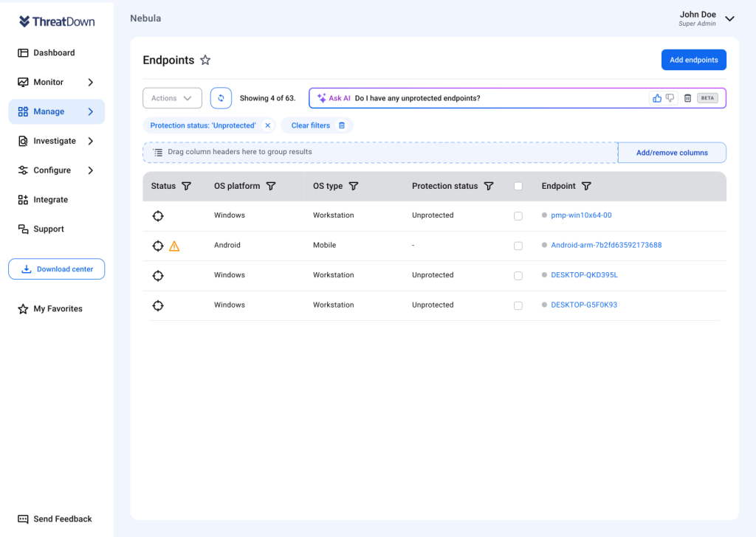Remove the Protection status 'Unprotected' filter
This screenshot has width=756, height=537.
[x=267, y=125]
